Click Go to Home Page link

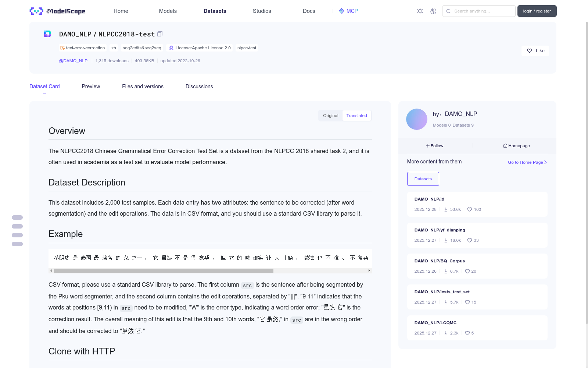point(527,162)
